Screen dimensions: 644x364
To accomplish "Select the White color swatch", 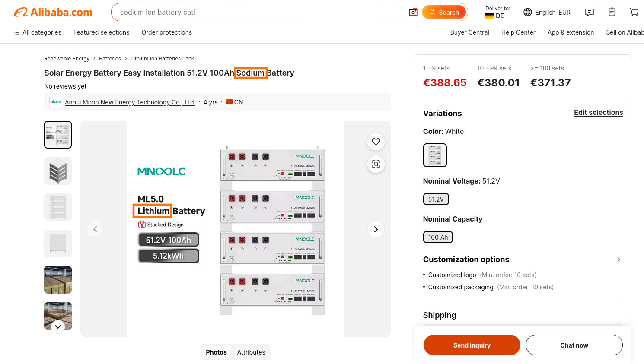I will (435, 155).
